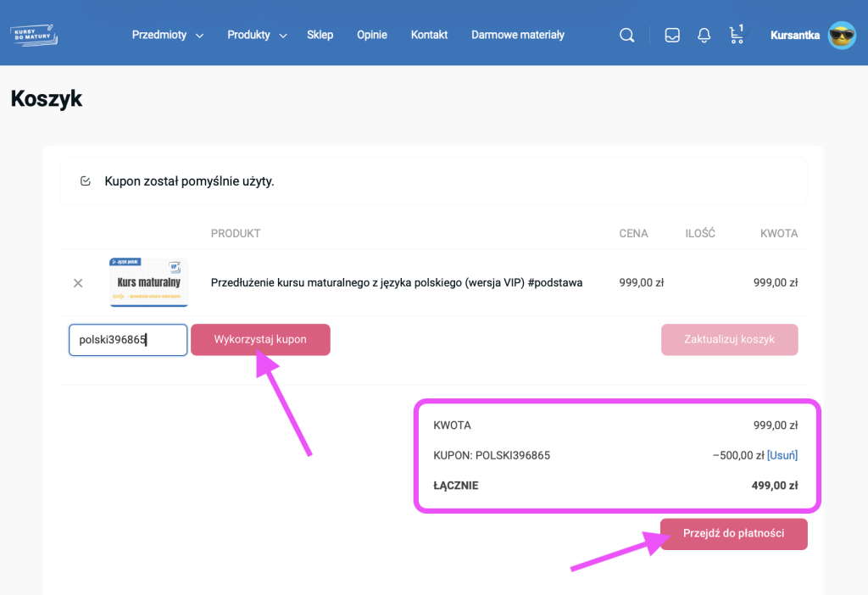Open the search magnifier icon
The image size is (868, 595).
(626, 36)
